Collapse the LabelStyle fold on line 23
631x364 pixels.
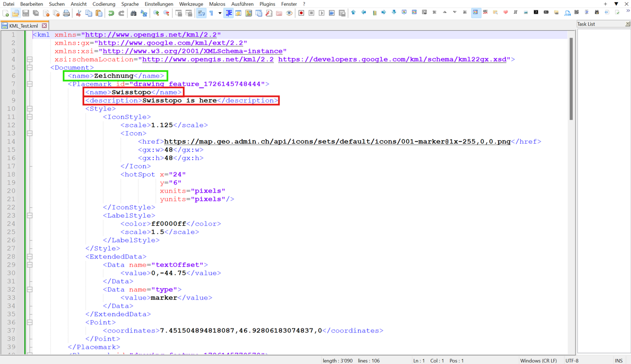pos(30,216)
